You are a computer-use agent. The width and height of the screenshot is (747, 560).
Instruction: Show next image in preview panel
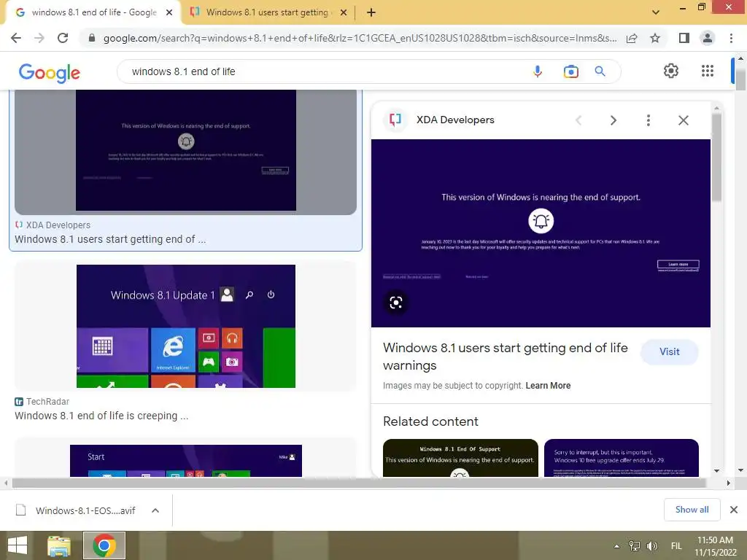(614, 120)
